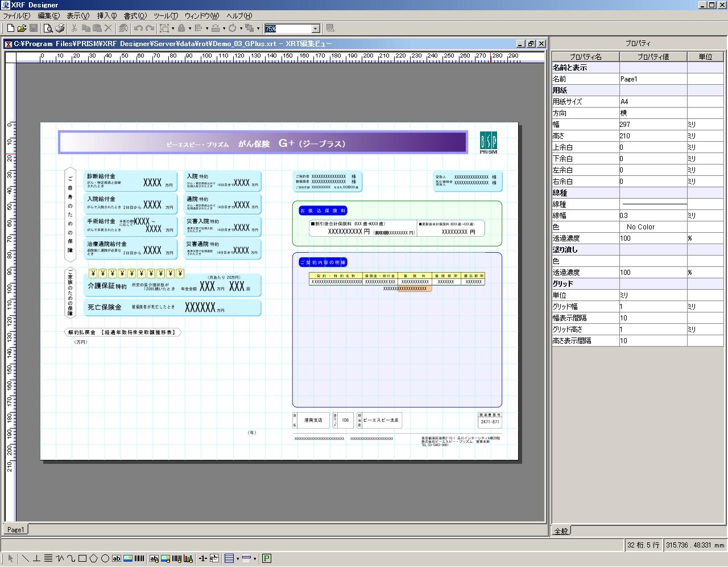728x568 pixels.
Task: Click the Copy icon in the toolbar
Action: coord(86,28)
